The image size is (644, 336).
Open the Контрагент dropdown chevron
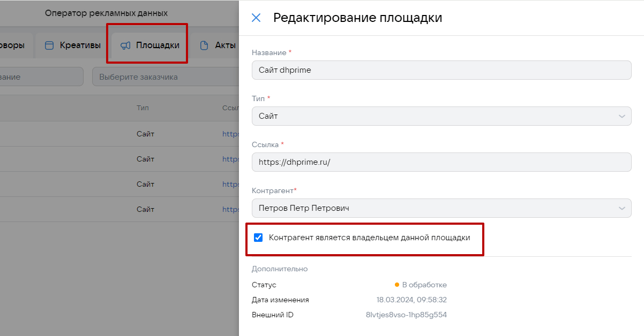[621, 208]
